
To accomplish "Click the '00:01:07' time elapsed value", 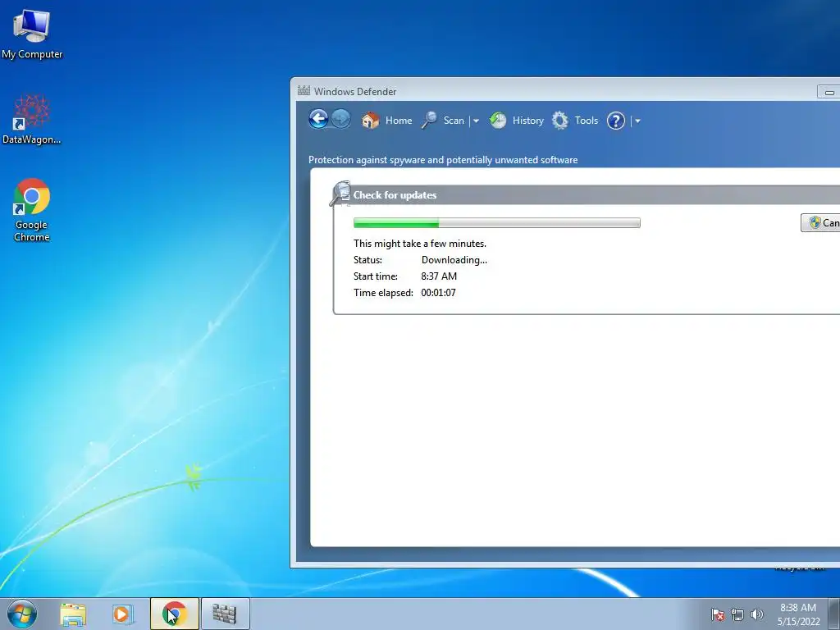I will coord(438,293).
